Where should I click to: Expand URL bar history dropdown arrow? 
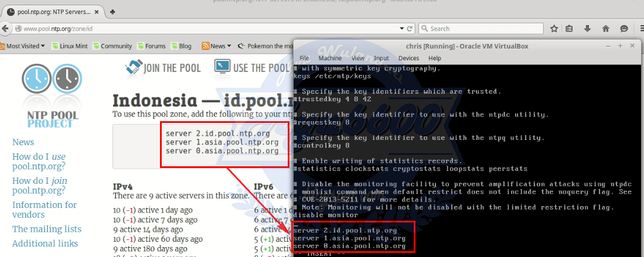tap(401, 29)
